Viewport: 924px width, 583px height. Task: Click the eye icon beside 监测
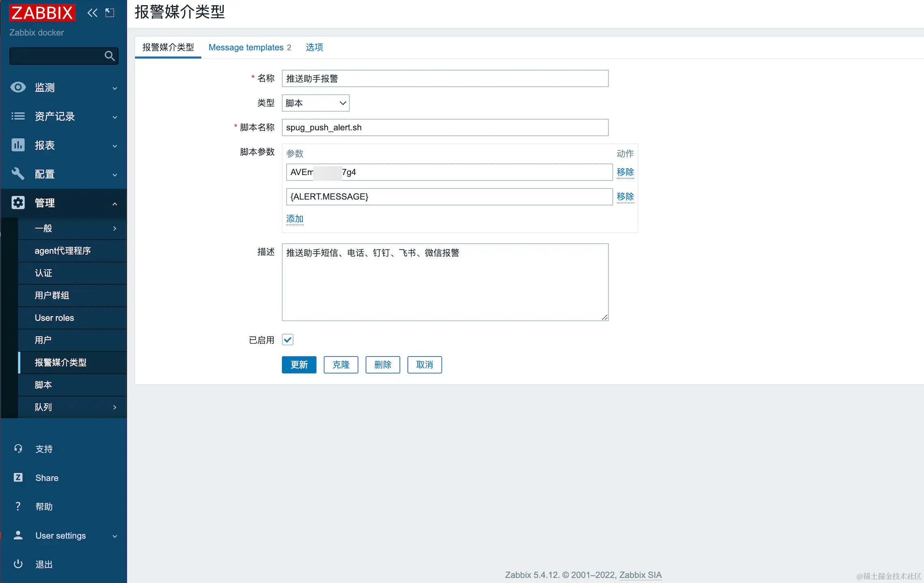coord(18,87)
